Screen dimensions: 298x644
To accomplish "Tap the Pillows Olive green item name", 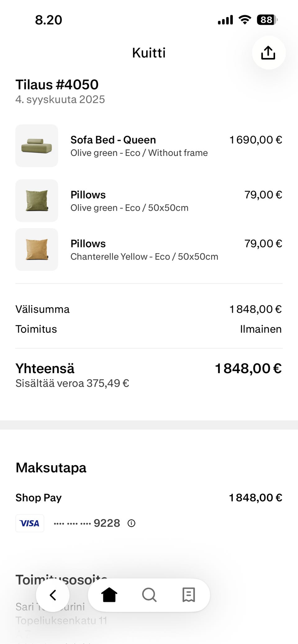I will click(x=88, y=195).
